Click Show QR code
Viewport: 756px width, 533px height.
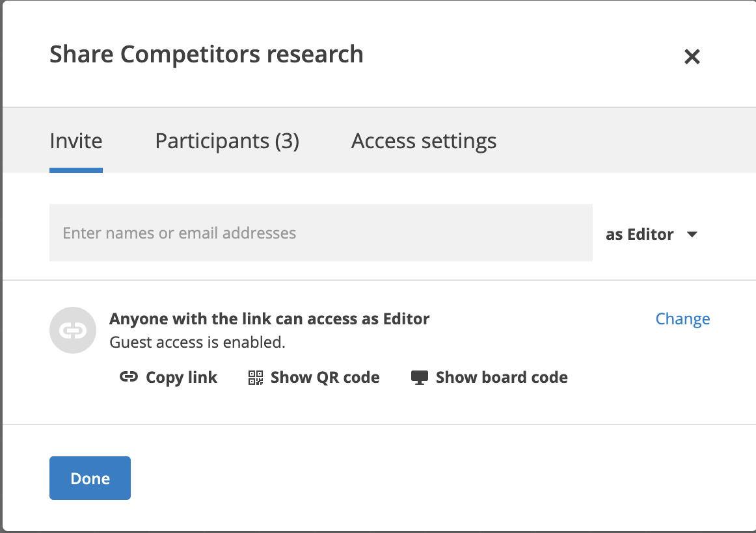point(312,377)
